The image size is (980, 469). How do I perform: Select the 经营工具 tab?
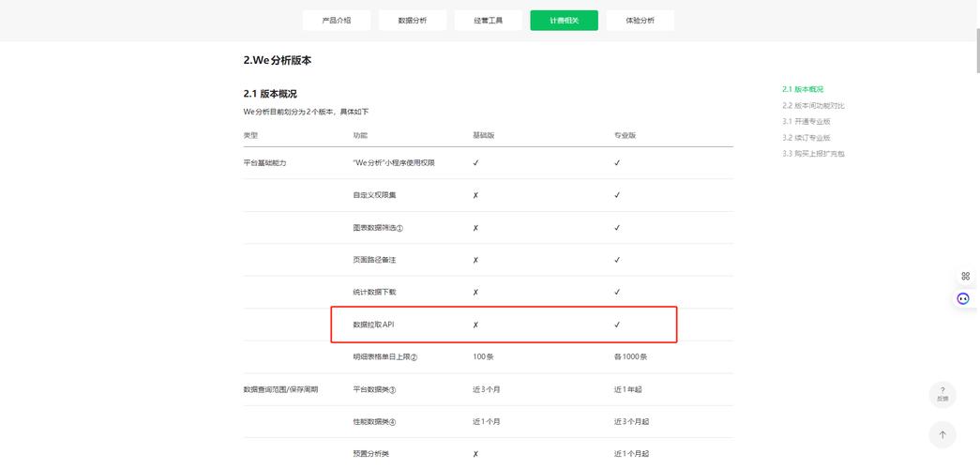coord(488,20)
